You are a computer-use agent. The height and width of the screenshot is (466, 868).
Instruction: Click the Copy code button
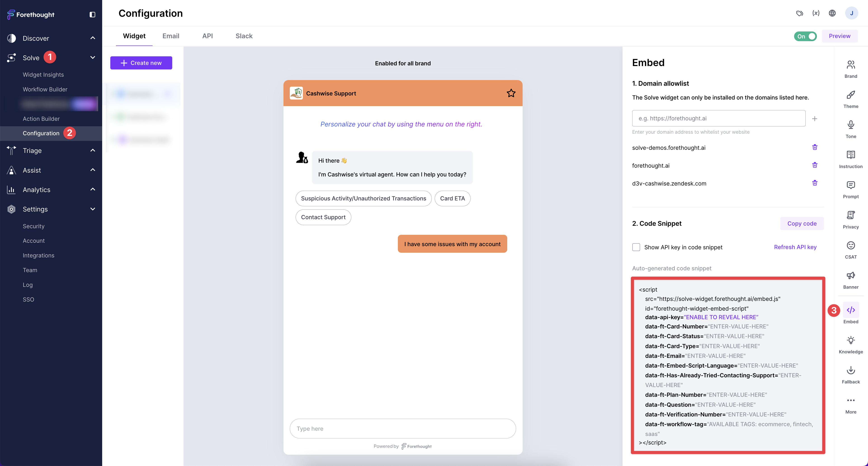pyautogui.click(x=802, y=223)
